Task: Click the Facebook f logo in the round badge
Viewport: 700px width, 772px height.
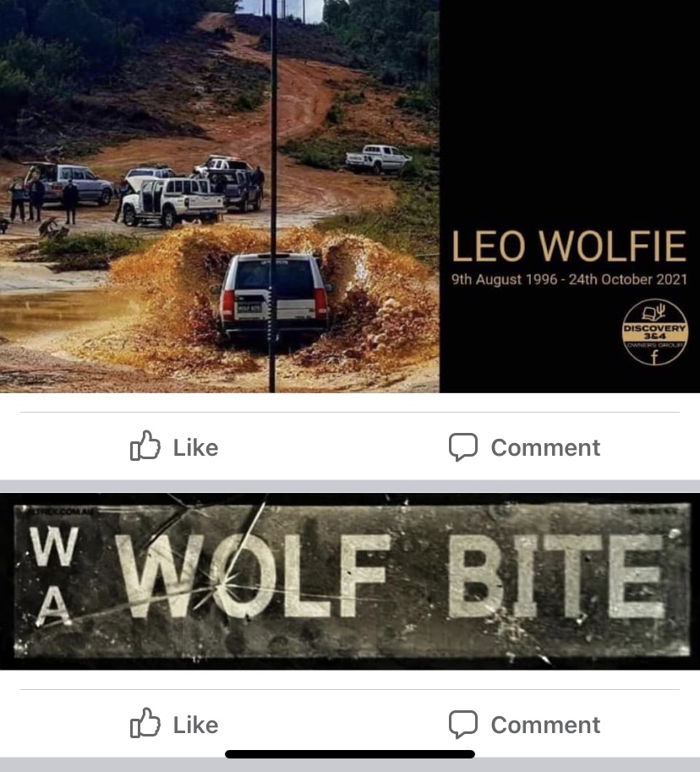Action: [x=654, y=357]
